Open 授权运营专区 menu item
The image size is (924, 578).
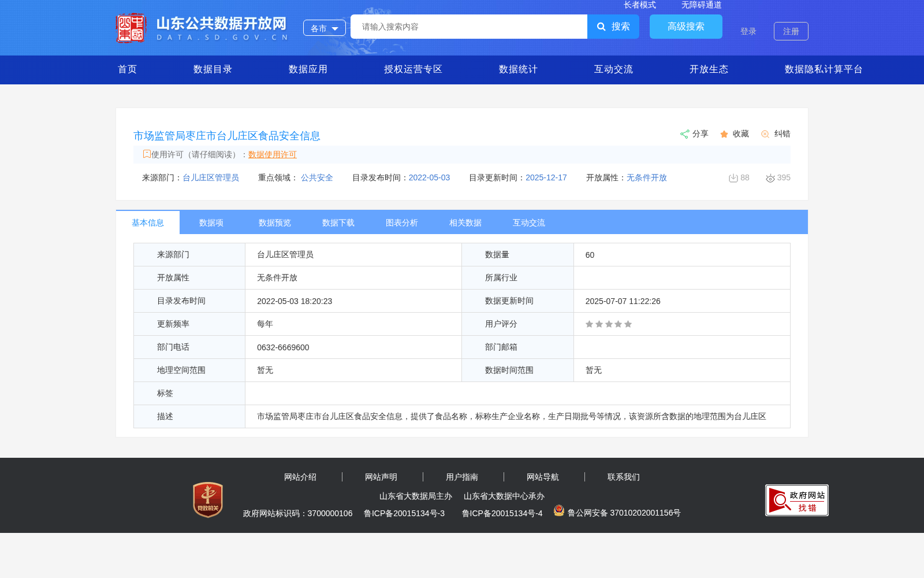[413, 69]
